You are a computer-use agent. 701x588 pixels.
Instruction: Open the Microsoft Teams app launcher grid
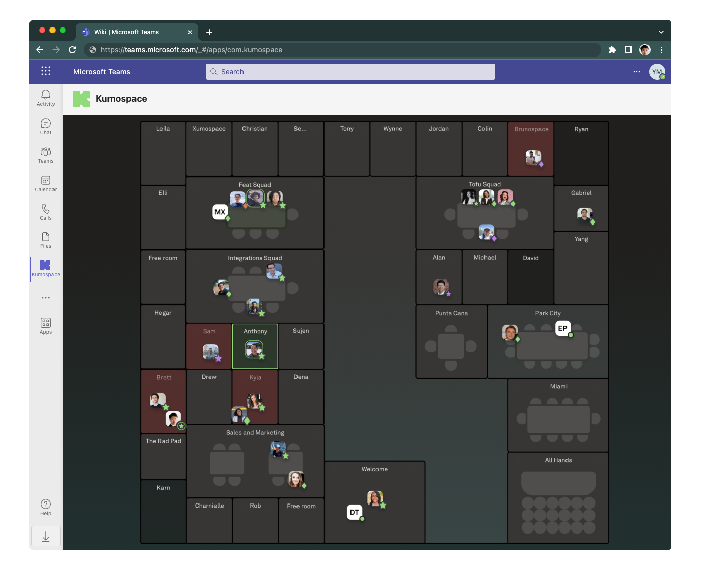tap(46, 71)
